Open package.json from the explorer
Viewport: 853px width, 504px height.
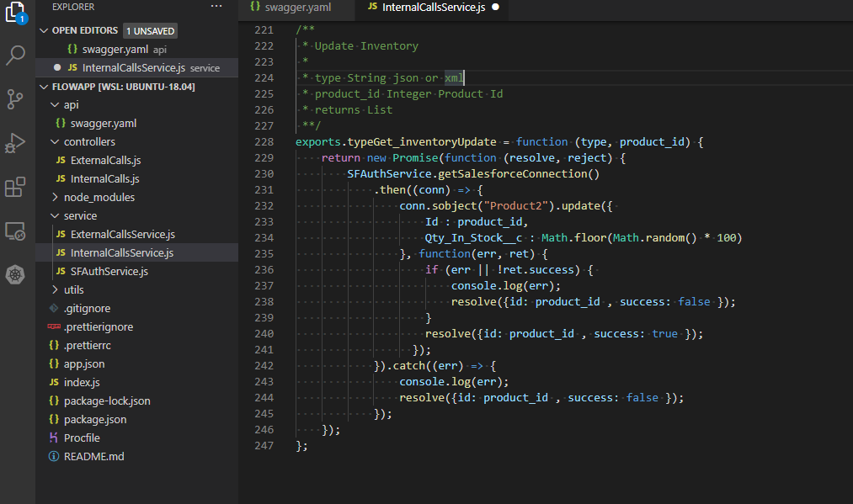[94, 420]
